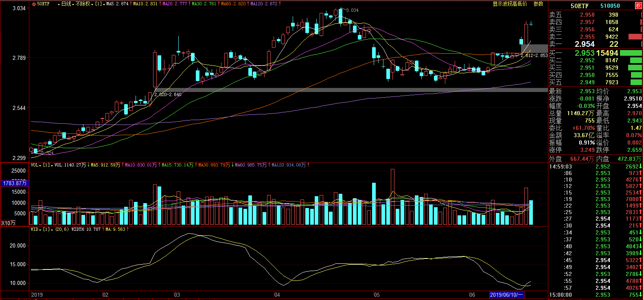Click the 卖三 ask price 2.956
This screenshot has height=300, width=644.
587,29
